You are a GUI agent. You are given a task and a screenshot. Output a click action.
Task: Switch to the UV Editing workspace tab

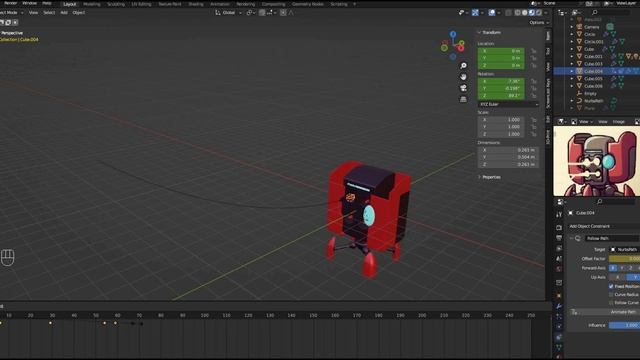click(141, 4)
